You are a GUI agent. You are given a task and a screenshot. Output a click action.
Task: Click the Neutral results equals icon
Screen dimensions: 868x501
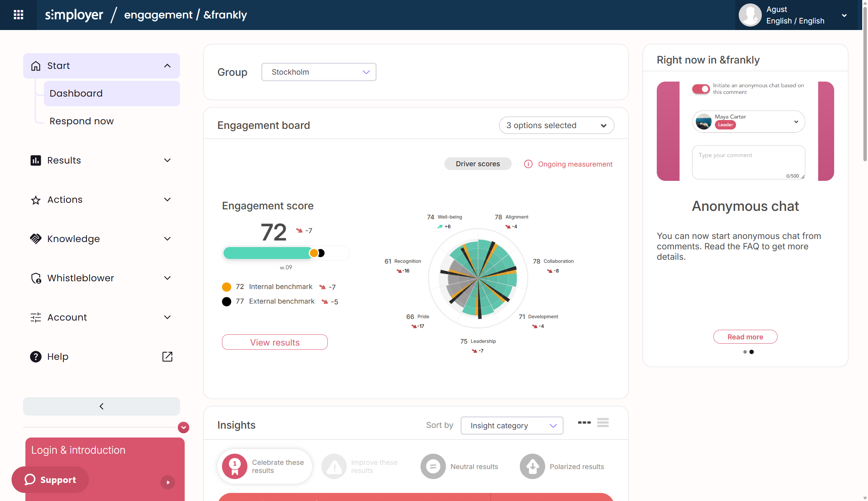(x=433, y=466)
